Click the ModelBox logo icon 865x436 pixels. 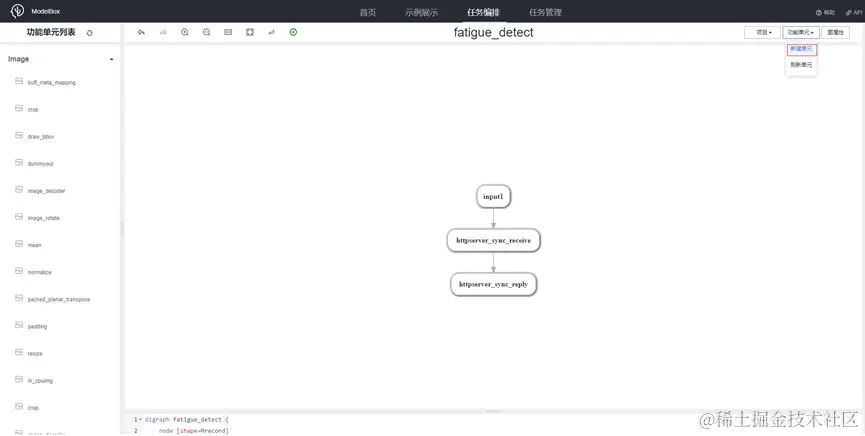tap(17, 11)
